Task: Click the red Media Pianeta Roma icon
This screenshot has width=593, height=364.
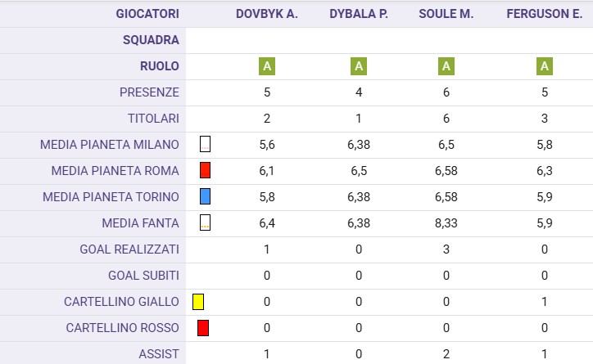Action: pos(205,171)
